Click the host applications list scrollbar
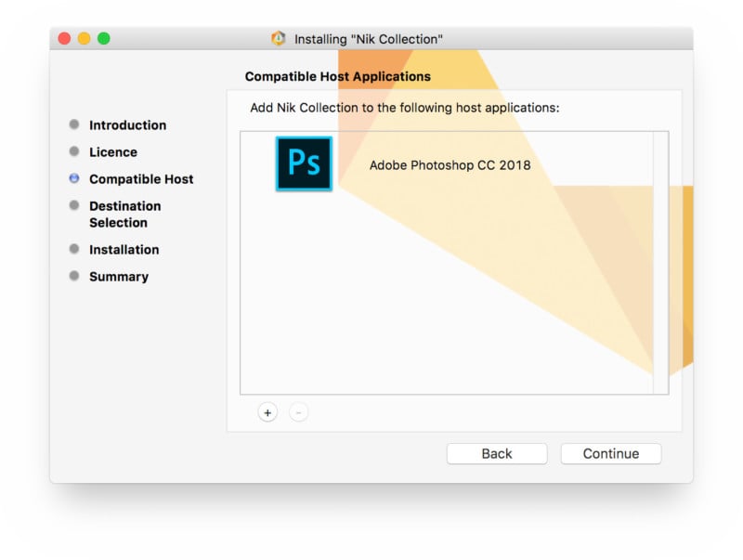This screenshot has width=743, height=560. pos(660,263)
